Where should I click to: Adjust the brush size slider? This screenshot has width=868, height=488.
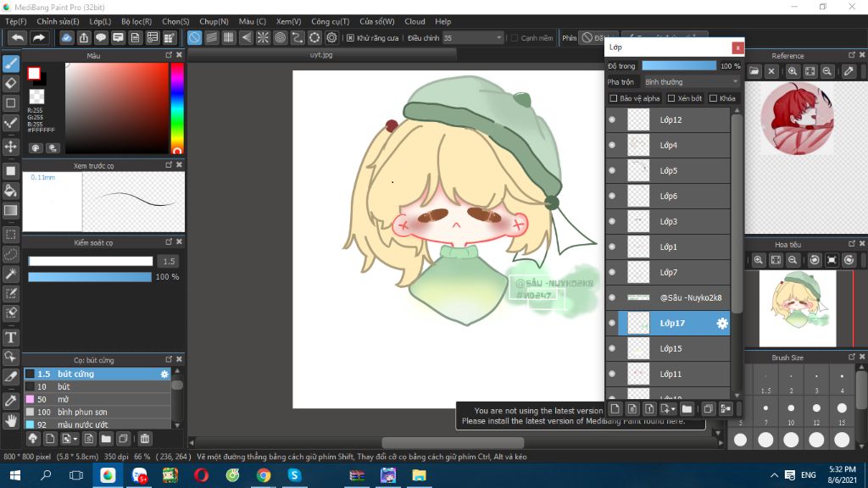(x=90, y=261)
